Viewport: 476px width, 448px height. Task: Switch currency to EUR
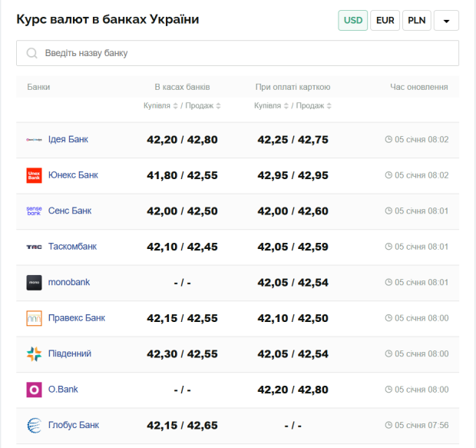[385, 21]
